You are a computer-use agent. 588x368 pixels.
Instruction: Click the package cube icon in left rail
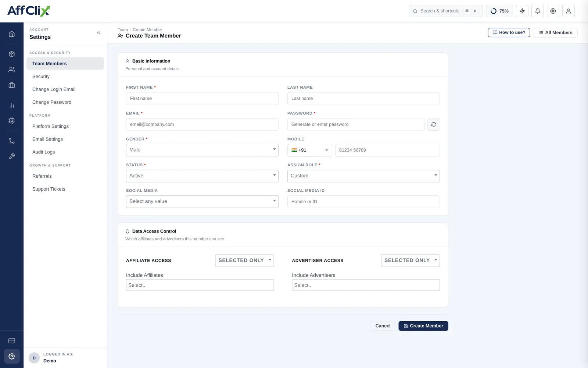tap(12, 54)
